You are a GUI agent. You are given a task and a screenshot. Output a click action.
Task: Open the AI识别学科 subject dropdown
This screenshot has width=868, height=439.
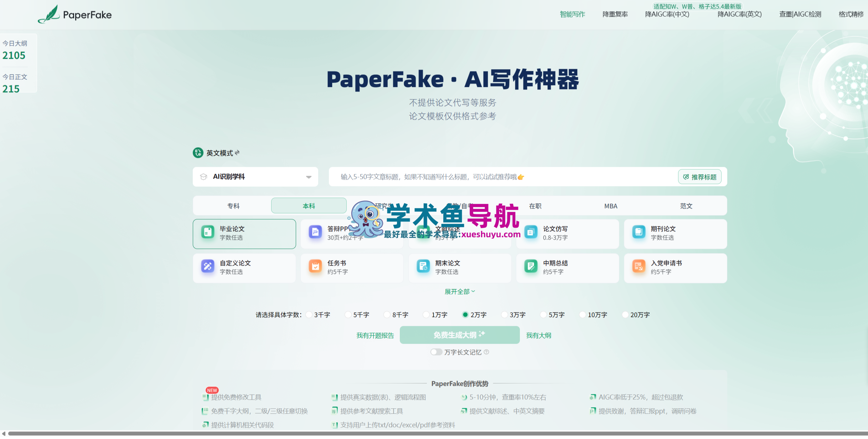[255, 177]
